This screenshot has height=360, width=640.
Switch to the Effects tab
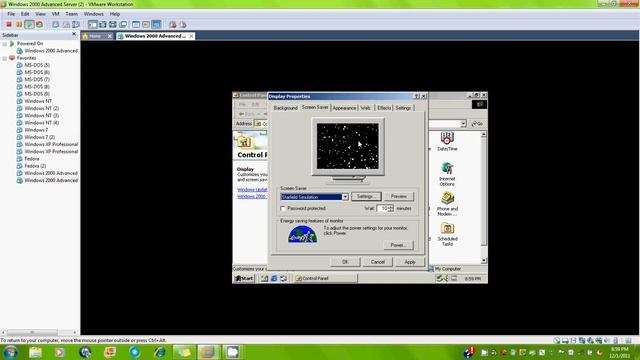tap(384, 108)
